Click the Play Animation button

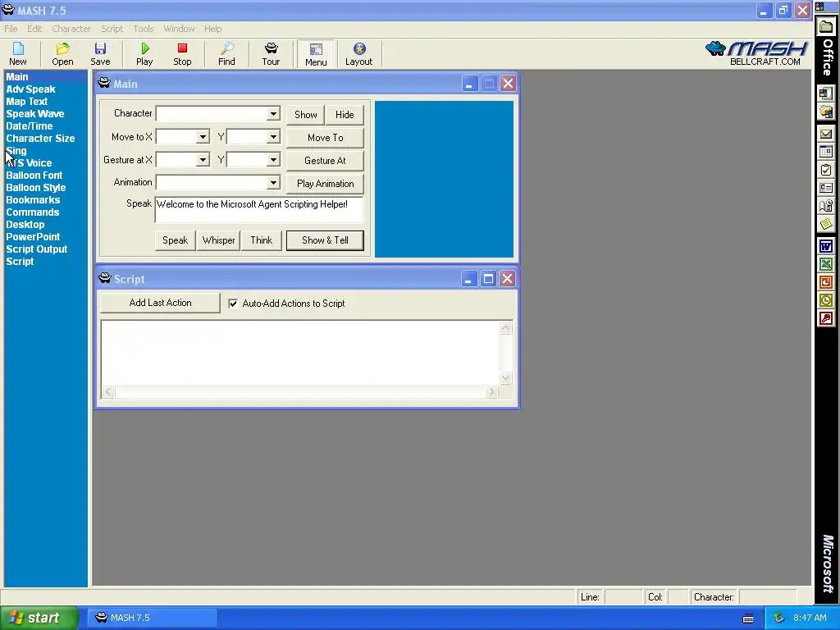[325, 184]
